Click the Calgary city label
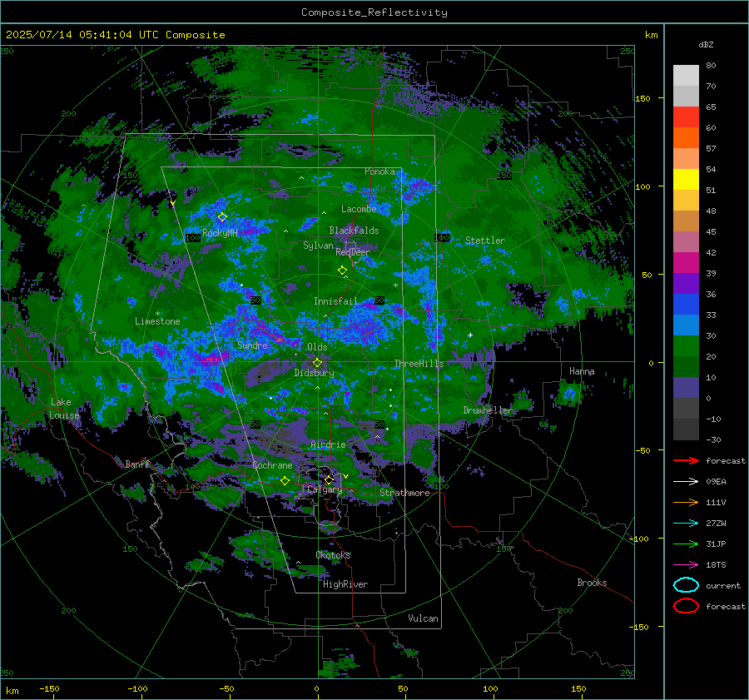This screenshot has width=749, height=700. 325,489
